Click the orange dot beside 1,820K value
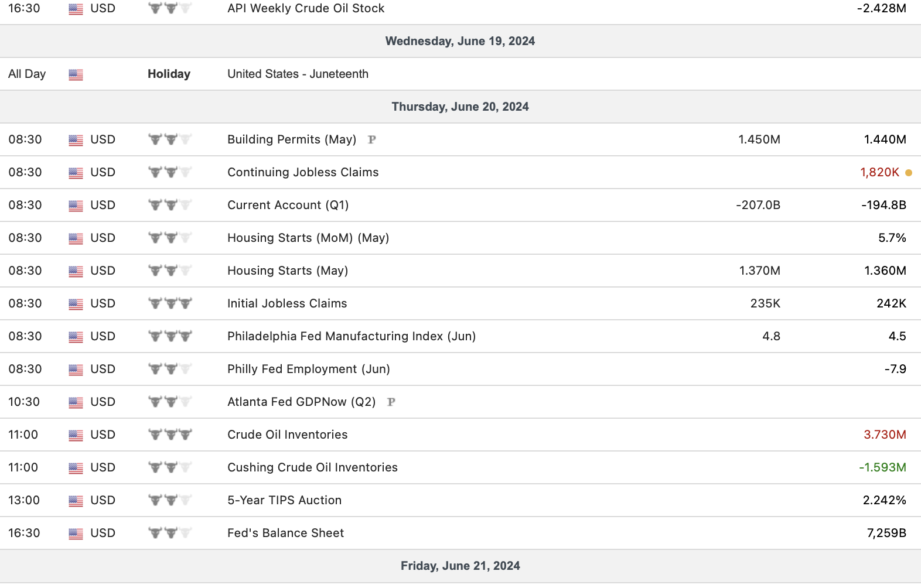The height and width of the screenshot is (588, 921). click(909, 173)
